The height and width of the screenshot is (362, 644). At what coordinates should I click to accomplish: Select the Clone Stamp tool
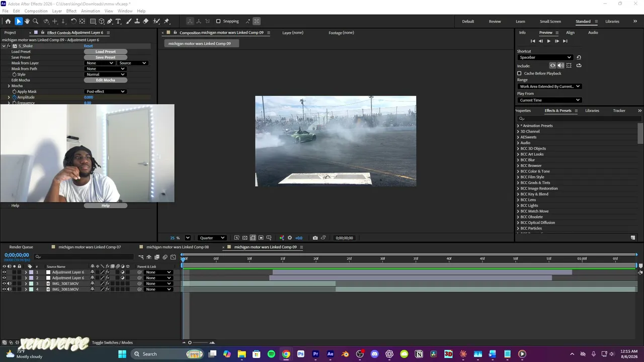137,21
